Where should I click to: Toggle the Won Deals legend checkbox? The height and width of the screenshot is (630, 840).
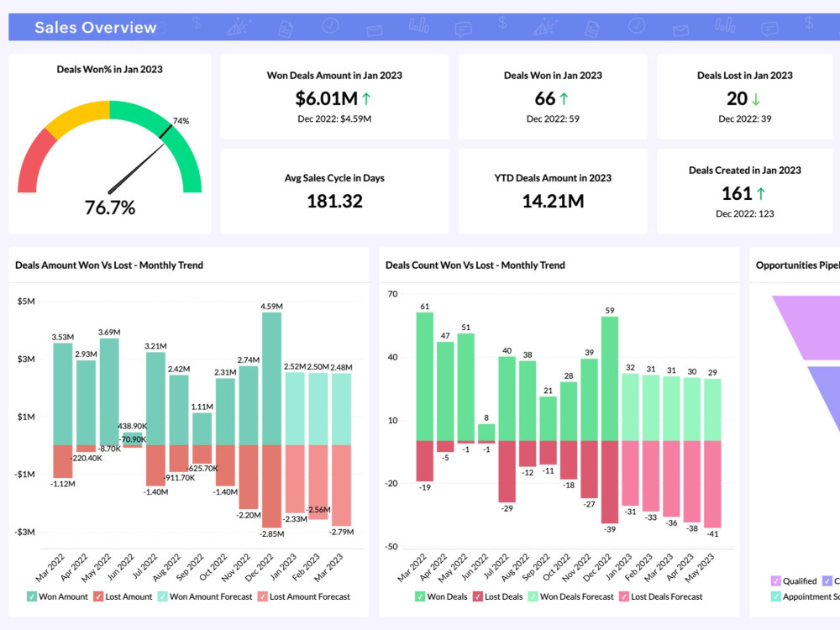click(420, 596)
